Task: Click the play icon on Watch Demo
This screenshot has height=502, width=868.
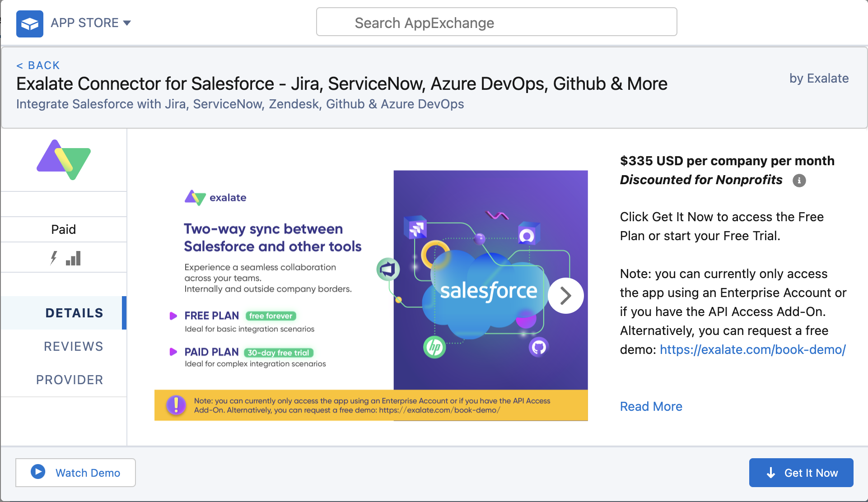Action: coord(38,473)
